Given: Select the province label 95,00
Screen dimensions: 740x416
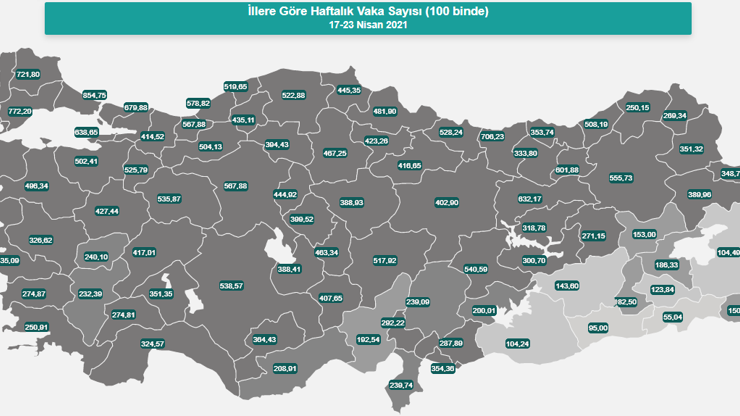Looking at the screenshot, I should click(x=598, y=328).
